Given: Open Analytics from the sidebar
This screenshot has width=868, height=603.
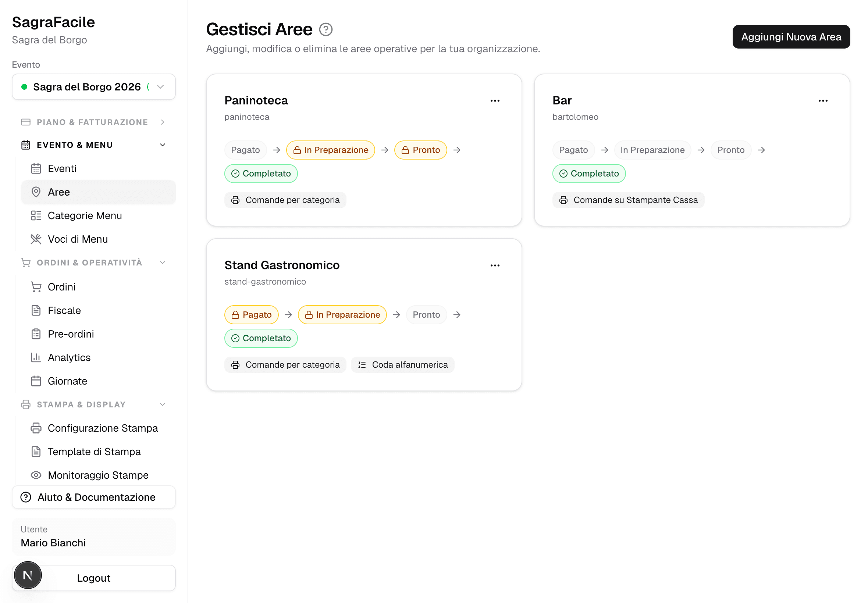Looking at the screenshot, I should tap(98, 357).
